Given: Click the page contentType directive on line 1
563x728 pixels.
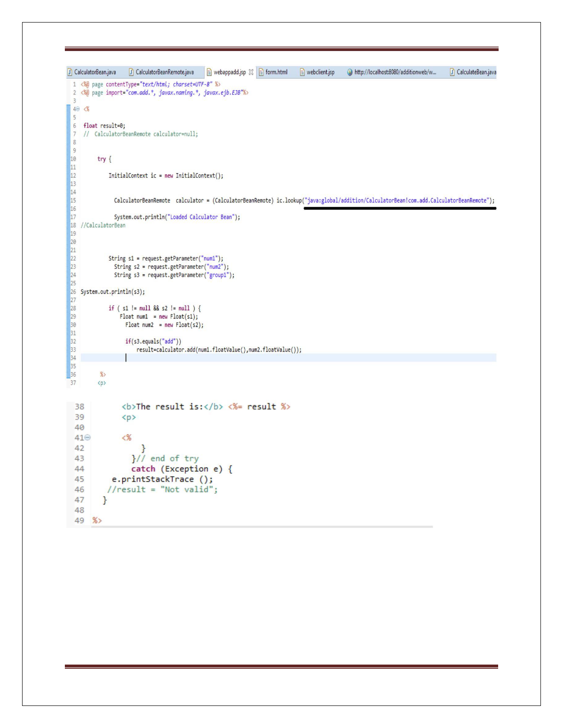Looking at the screenshot, I should [x=151, y=85].
